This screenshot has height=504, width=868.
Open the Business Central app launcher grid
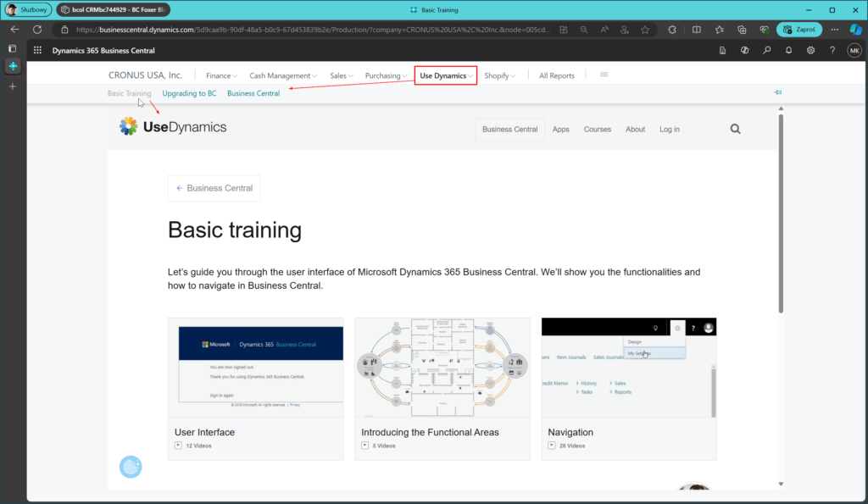[37, 51]
